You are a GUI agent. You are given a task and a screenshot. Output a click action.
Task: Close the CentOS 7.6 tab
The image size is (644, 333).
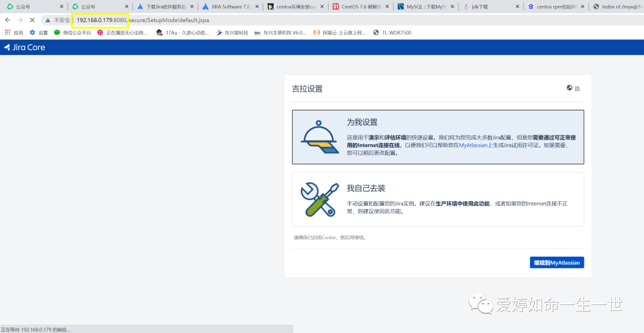pyautogui.click(x=388, y=7)
